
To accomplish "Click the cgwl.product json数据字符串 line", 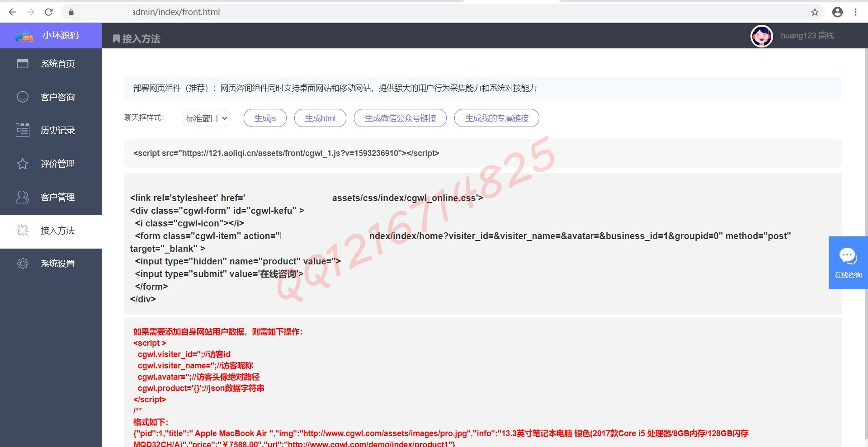I will [201, 388].
